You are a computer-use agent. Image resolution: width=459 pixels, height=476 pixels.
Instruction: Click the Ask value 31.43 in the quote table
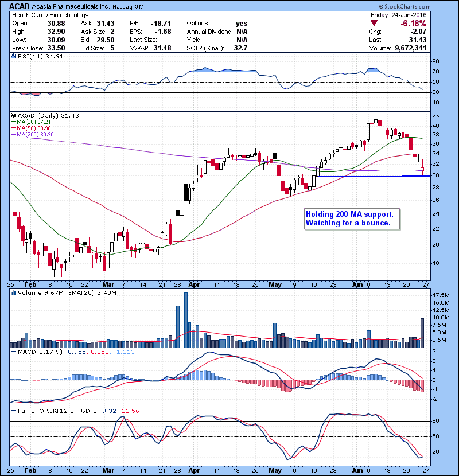pyautogui.click(x=106, y=24)
